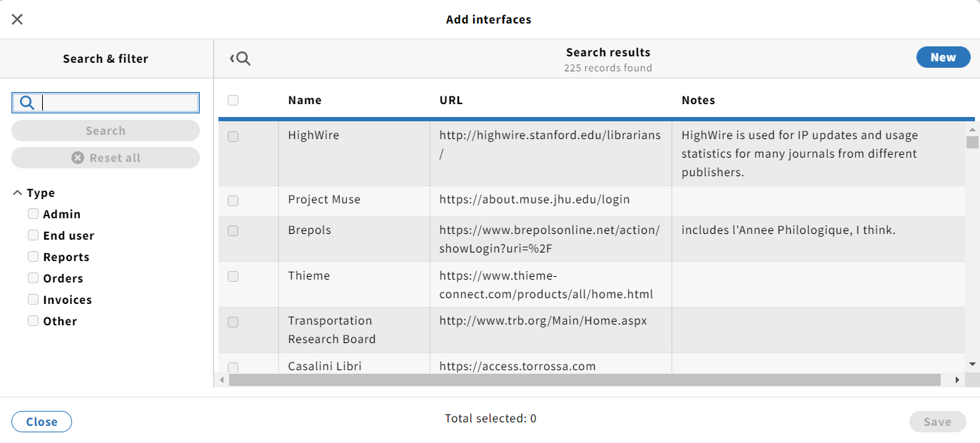Click the Reset all button
The image size is (980, 443).
point(106,158)
